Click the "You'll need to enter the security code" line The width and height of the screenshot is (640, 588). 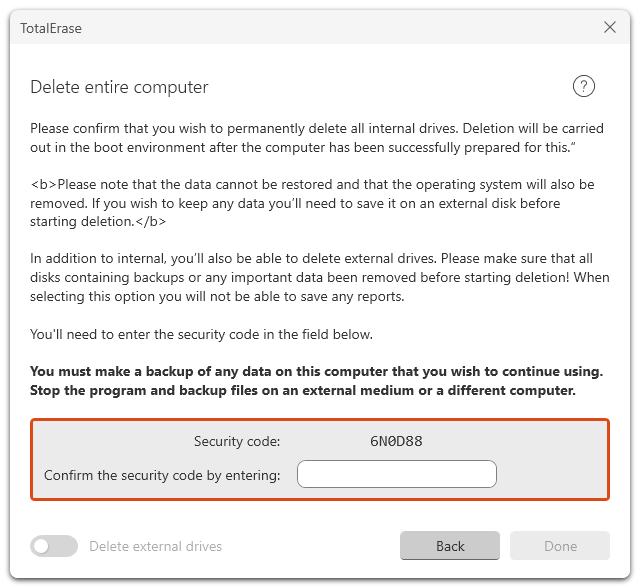tap(201, 334)
